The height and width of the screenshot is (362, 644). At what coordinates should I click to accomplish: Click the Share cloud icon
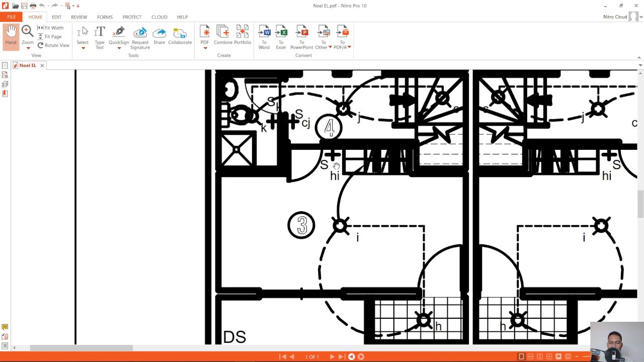[x=159, y=33]
